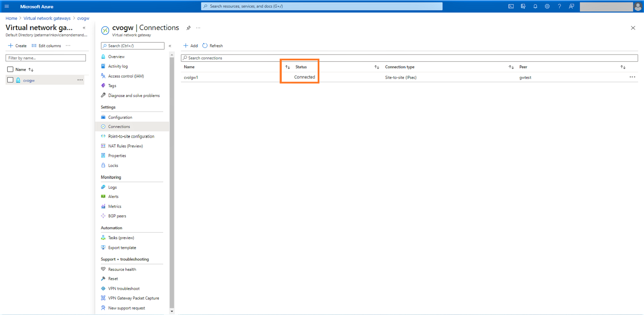Screen dimensions: 644x315
Task: Click the global Azure search bar
Action: [x=322, y=6]
